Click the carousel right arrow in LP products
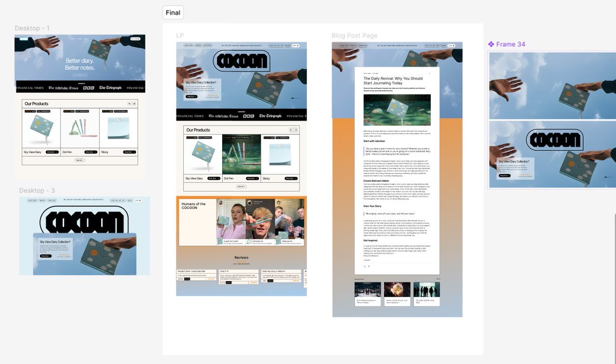Image resolution: width=616 pixels, height=364 pixels. pyautogui.click(x=296, y=130)
